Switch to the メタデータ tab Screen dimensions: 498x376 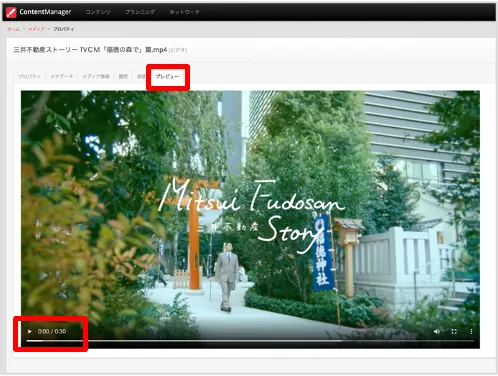62,76
